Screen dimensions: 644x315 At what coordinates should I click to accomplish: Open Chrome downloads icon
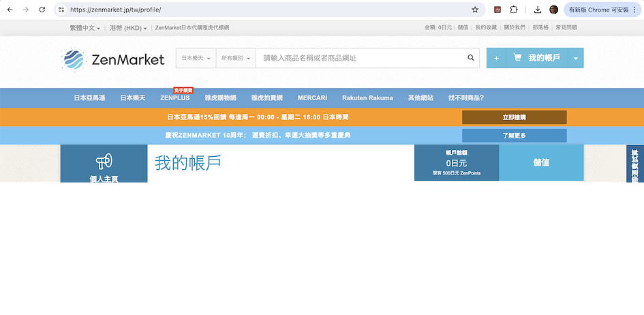pyautogui.click(x=538, y=10)
